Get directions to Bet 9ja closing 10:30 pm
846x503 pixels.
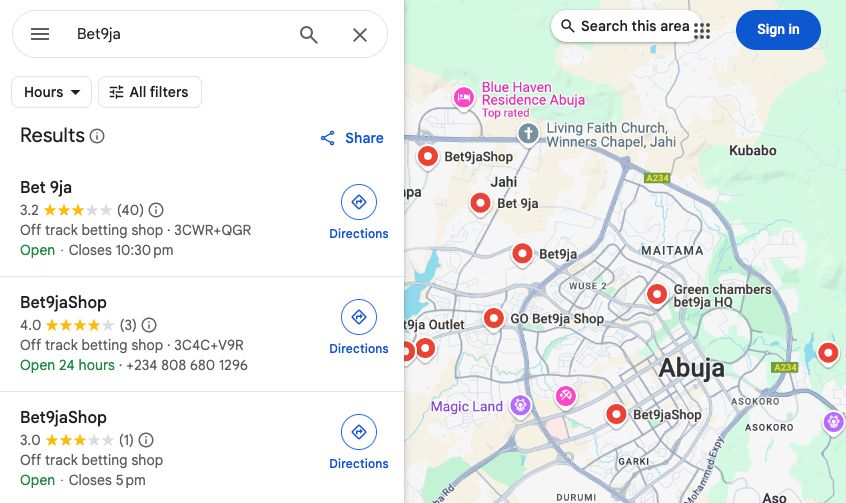359,213
